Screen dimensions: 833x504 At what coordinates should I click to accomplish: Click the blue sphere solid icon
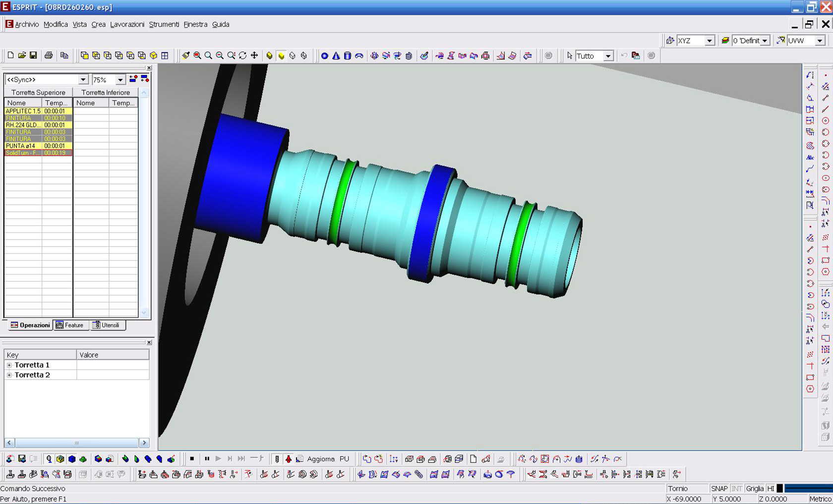[324, 56]
